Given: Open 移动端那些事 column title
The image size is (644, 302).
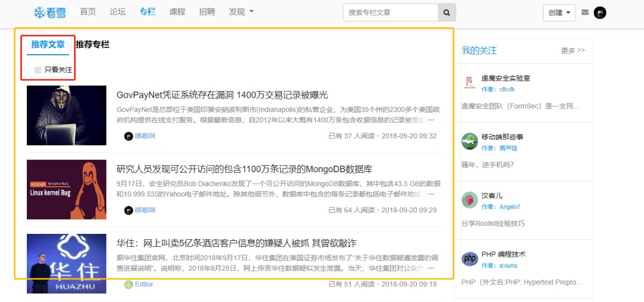Looking at the screenshot, I should coord(502,137).
